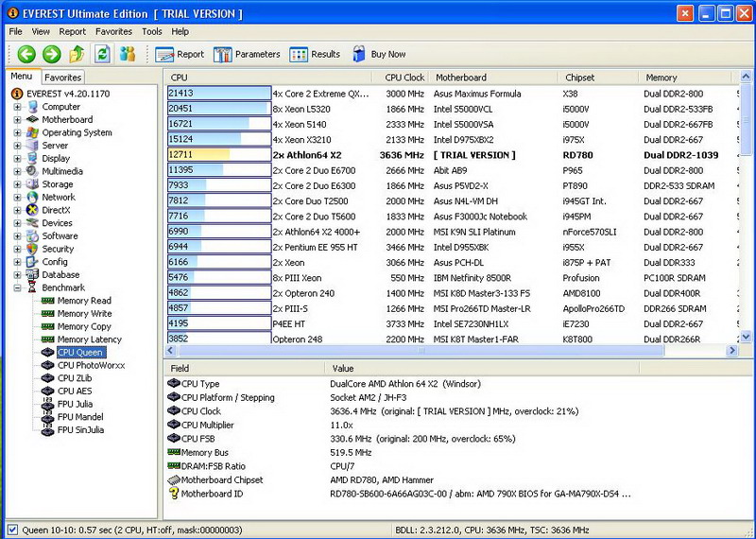756x539 pixels.
Task: Open Memory Latency benchmark
Action: click(88, 339)
